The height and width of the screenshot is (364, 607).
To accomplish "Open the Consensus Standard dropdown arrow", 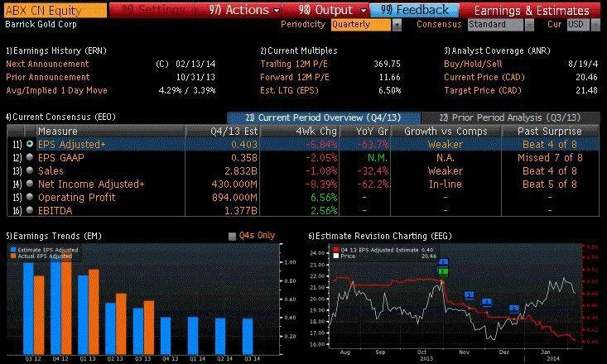I will coord(529,25).
